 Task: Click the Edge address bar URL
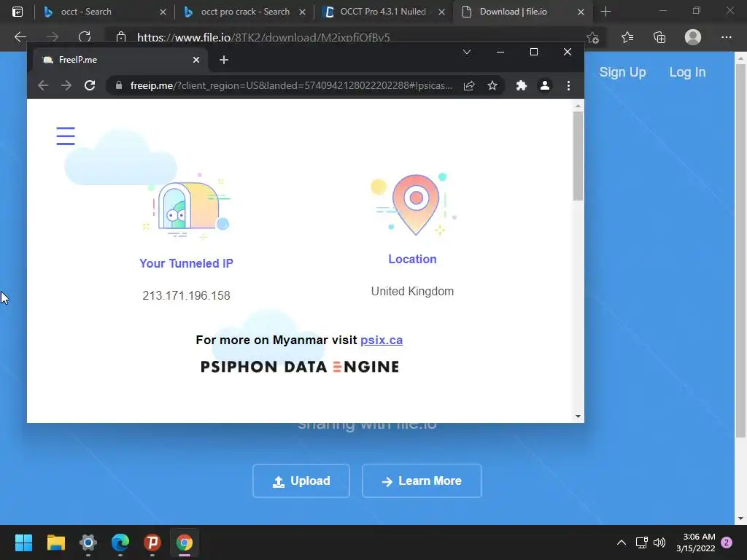263,37
